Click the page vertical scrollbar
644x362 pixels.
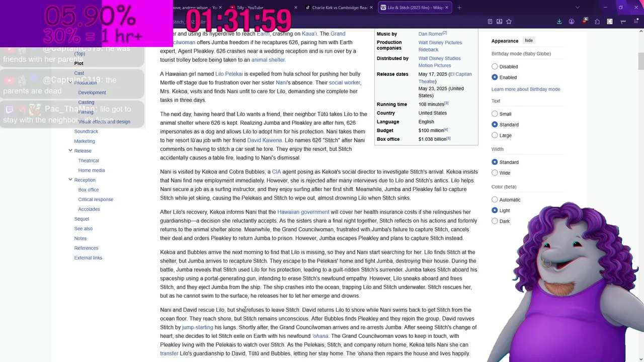coord(640,60)
